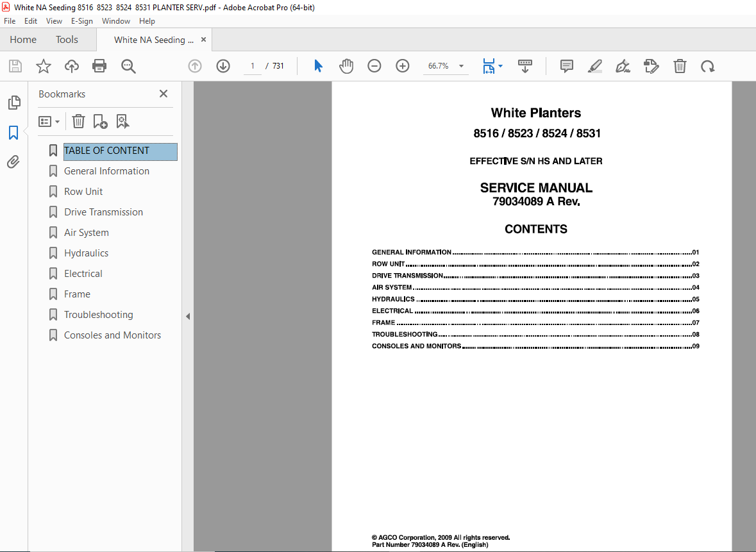
Task: Jump to the Row Unit bookmark
Action: [x=83, y=192]
